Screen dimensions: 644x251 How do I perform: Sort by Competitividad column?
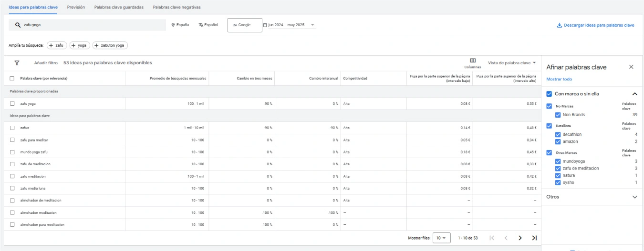point(355,79)
